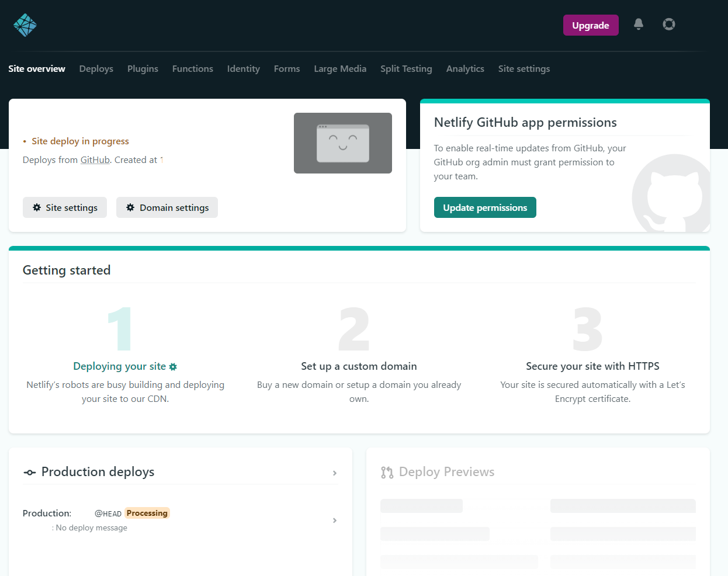
Task: Click the Netlify logo icon
Action: [25, 25]
